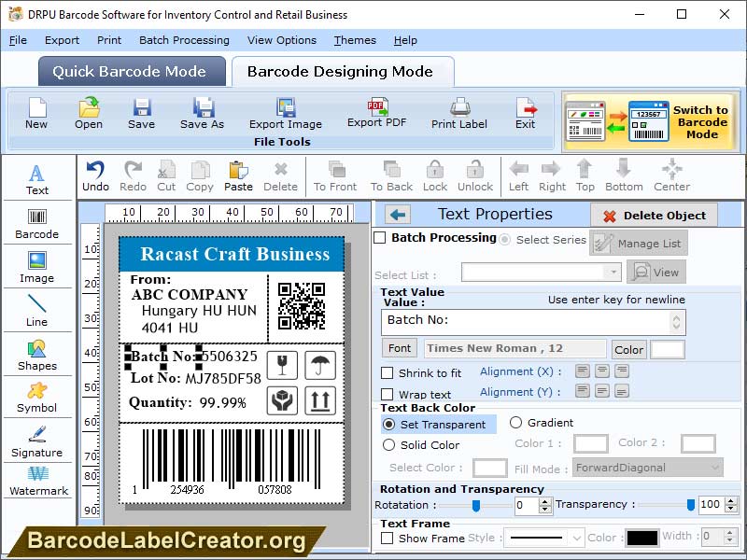Click the Manage List button
Viewport: 747px width, 560px height.
640,243
